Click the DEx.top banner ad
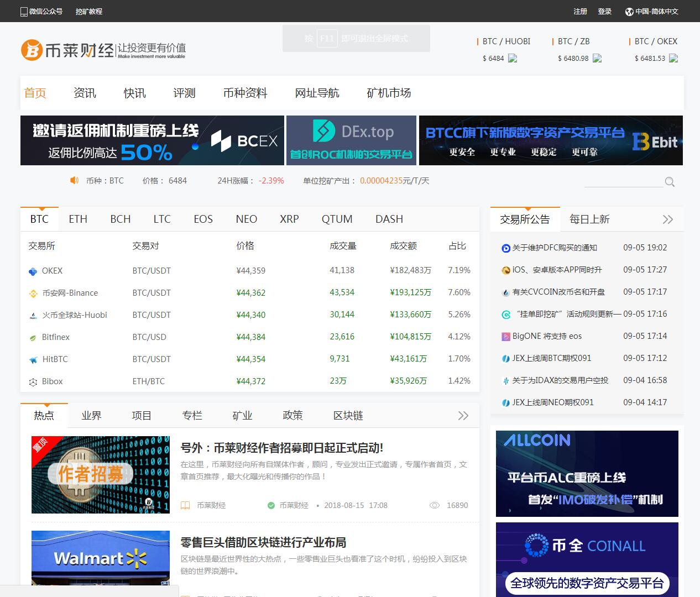 [x=351, y=140]
